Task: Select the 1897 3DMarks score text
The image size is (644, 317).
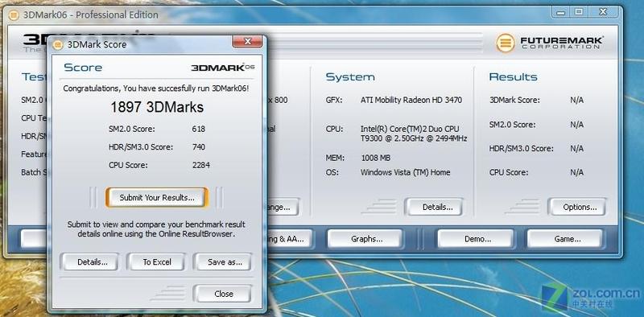Action: tap(157, 108)
